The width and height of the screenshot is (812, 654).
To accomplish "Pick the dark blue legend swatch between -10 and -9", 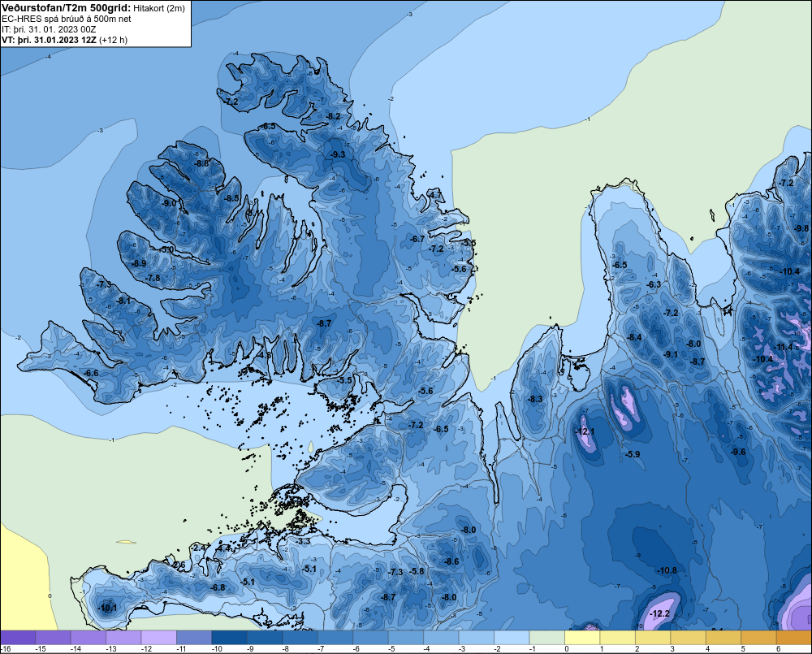I will [x=230, y=638].
